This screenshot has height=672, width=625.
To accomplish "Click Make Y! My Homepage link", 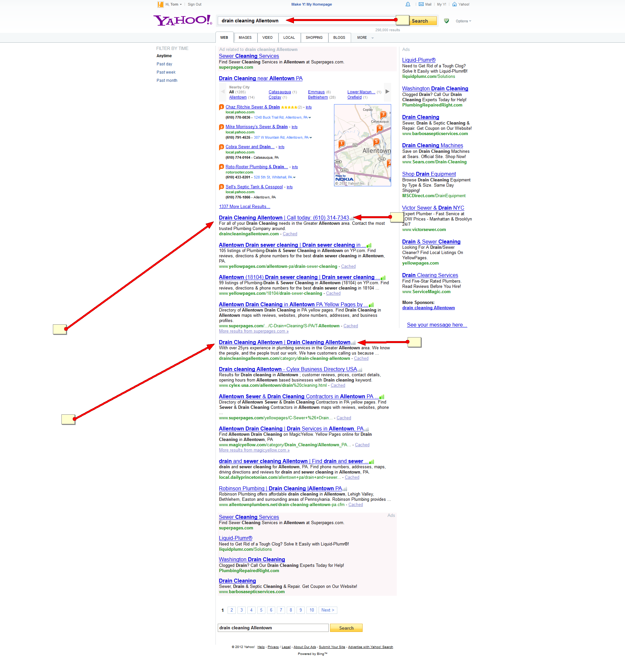I will [311, 4].
